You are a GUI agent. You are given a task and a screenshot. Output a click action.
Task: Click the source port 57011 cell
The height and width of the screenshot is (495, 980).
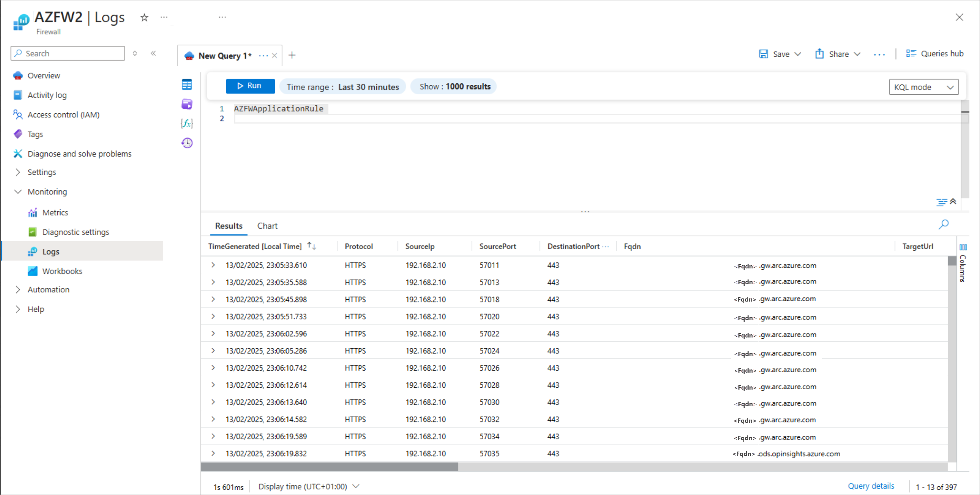click(489, 265)
